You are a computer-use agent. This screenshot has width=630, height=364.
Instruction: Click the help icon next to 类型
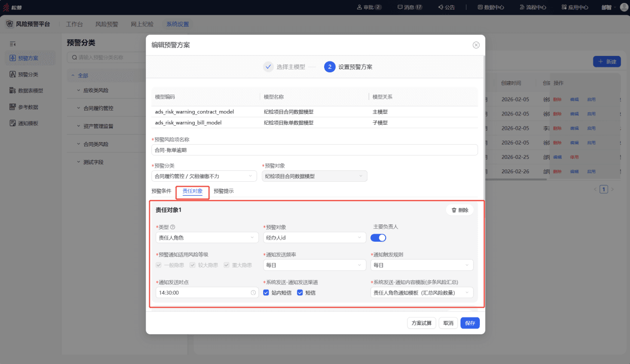(x=172, y=227)
